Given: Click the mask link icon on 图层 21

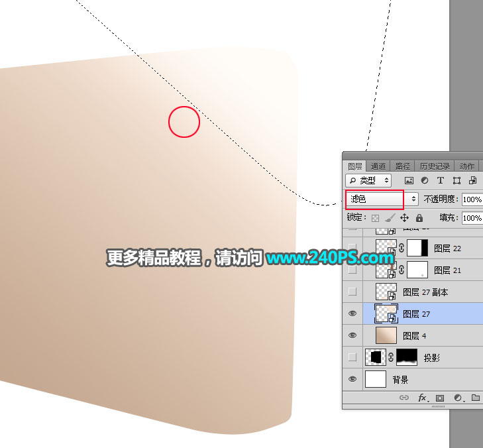Looking at the screenshot, I should [402, 270].
